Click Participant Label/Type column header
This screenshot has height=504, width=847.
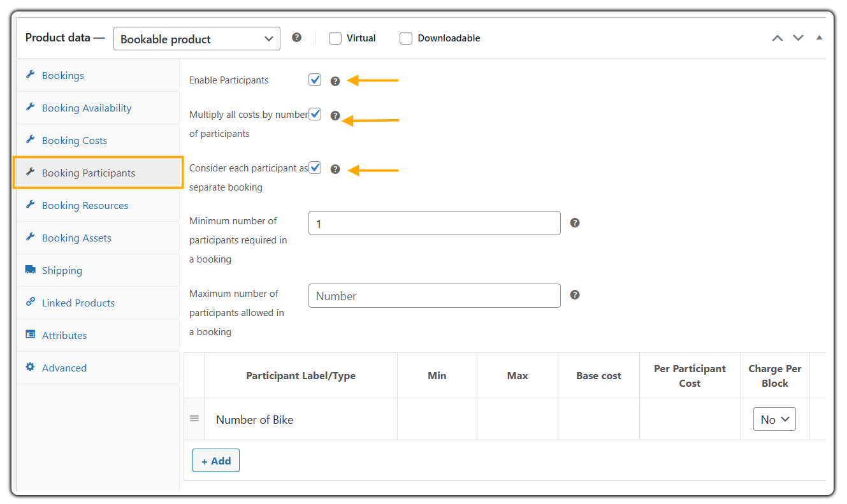301,376
